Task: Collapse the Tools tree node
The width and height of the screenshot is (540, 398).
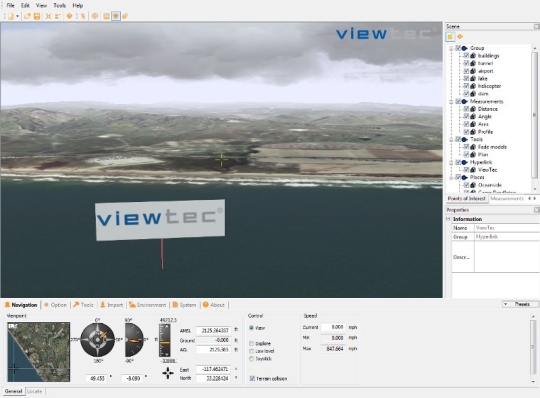Action: click(451, 139)
